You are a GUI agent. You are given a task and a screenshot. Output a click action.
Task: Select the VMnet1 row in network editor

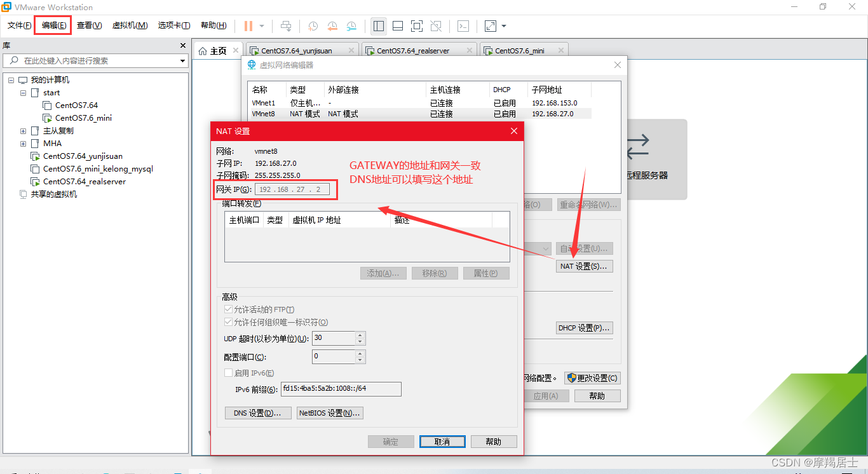point(419,103)
